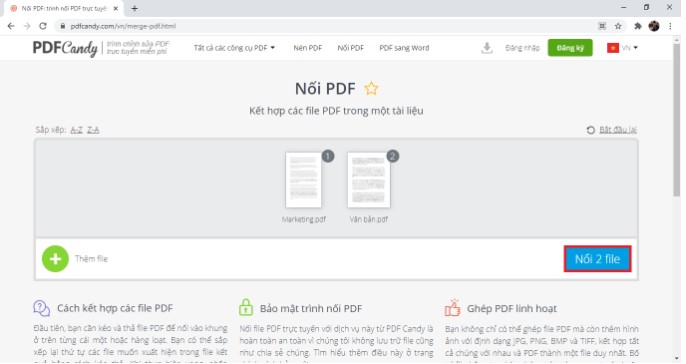The image size is (686, 364).
Task: Expand Tất cả các công cụ PDF dropdown
Action: (x=234, y=48)
